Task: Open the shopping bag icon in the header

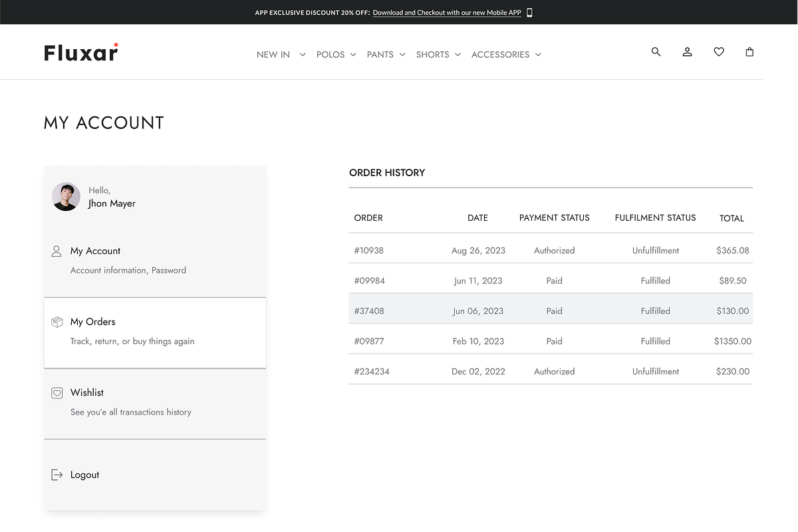Action: coord(749,52)
